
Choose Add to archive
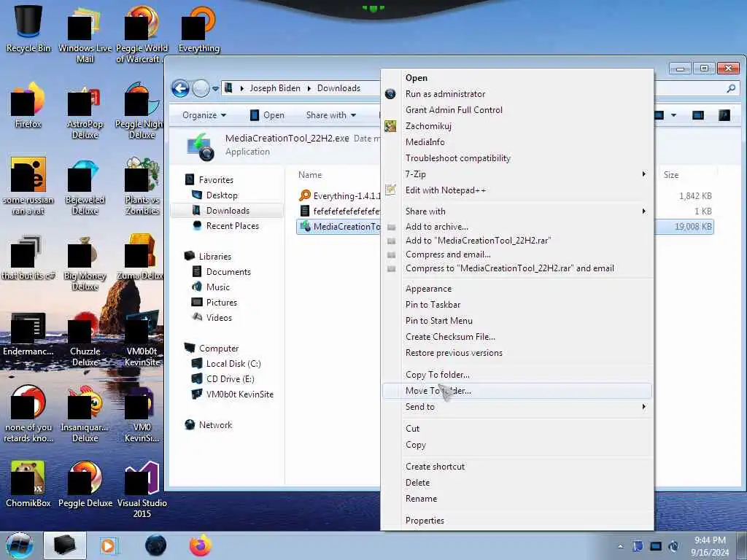point(517,227)
